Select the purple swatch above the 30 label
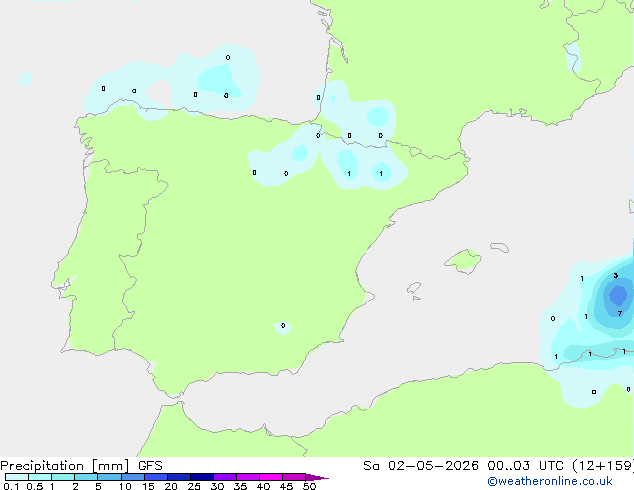Viewport: 634px width, 490px height. (225, 477)
